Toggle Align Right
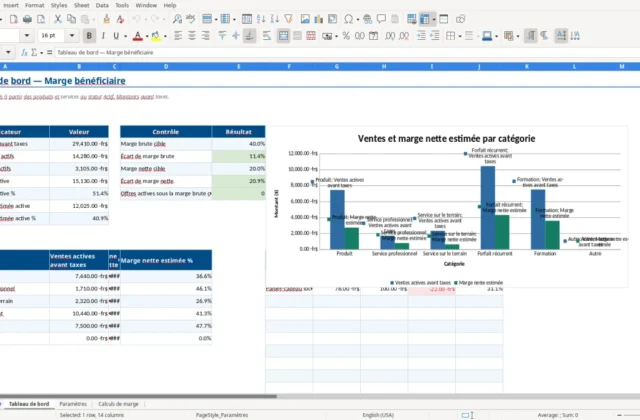 pos(205,36)
